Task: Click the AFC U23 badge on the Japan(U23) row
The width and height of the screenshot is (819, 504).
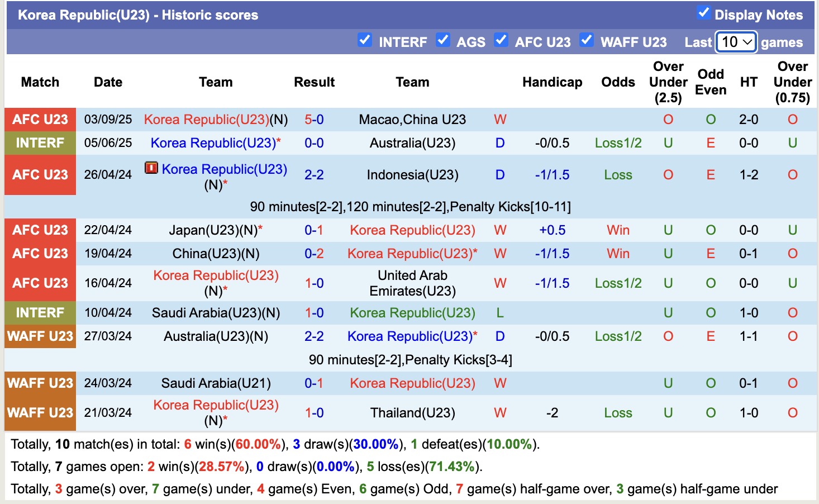Action: point(40,230)
